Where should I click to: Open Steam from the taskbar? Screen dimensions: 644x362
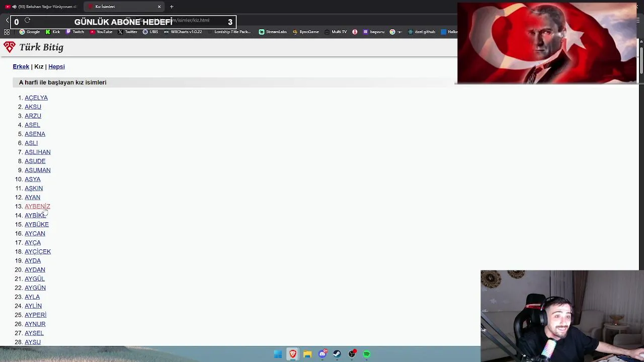[337, 354]
